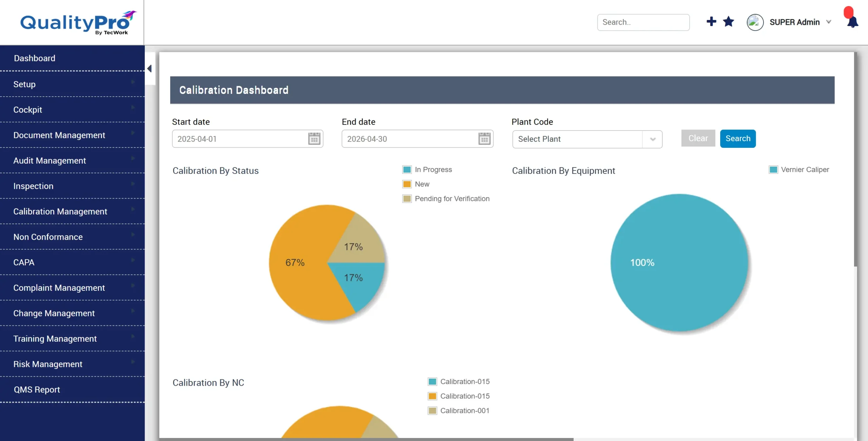
Task: Open Complaint Management menu item
Action: pyautogui.click(x=72, y=288)
